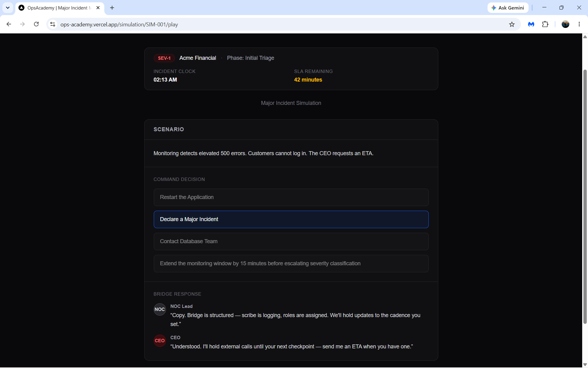Viewport: 588px width, 368px height.
Task: Choose Restart the Application
Action: point(291,197)
